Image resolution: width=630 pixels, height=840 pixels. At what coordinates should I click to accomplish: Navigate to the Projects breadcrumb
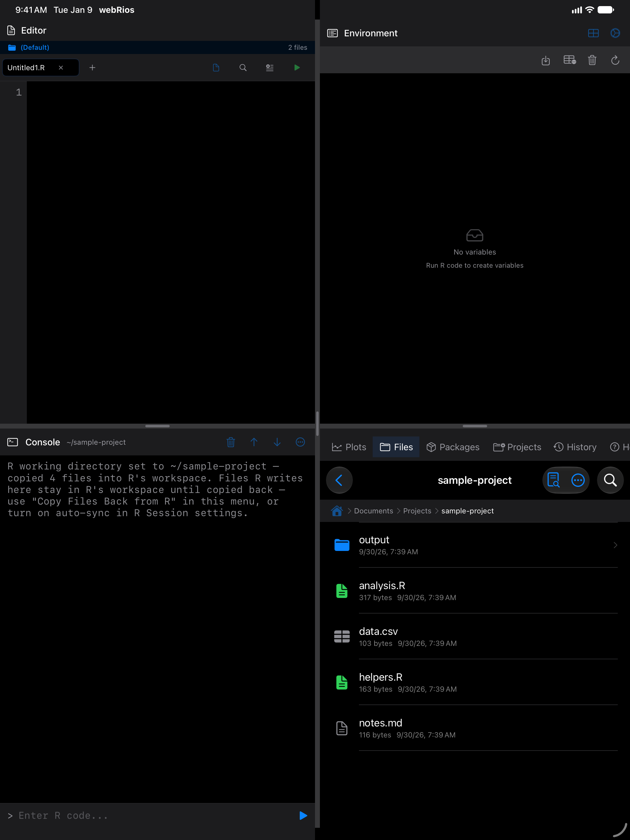click(417, 511)
